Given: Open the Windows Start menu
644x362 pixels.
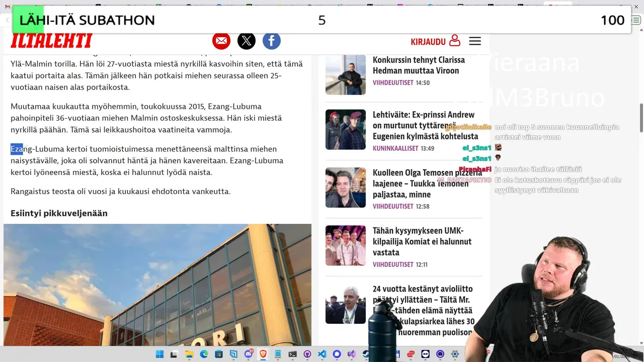Looking at the screenshot, I should click(x=159, y=354).
